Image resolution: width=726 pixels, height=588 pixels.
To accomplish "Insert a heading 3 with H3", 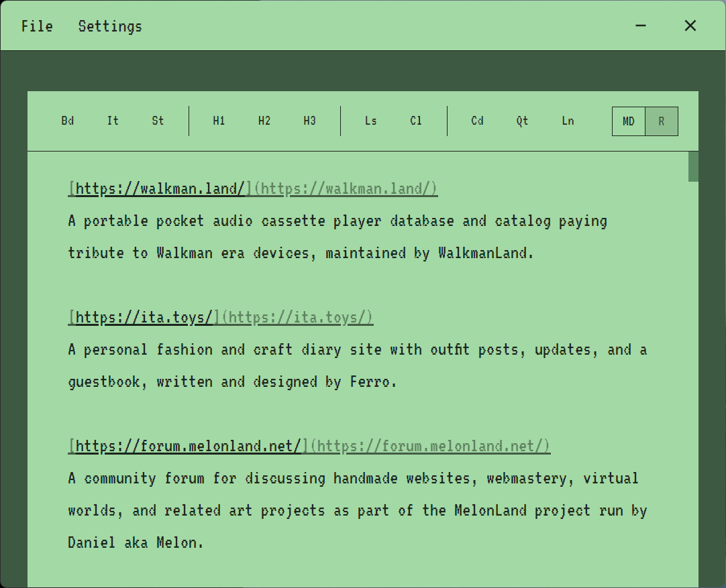I will pos(310,121).
